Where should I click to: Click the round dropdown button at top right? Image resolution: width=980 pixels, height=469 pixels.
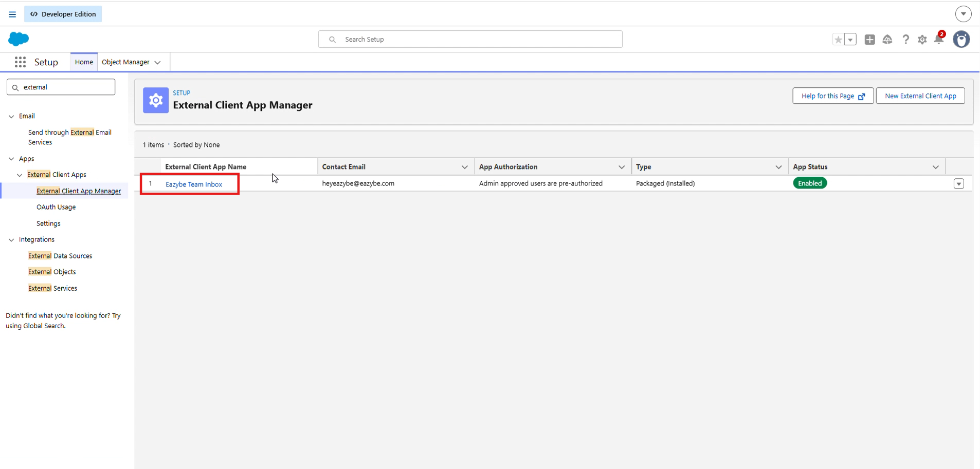pyautogui.click(x=964, y=14)
